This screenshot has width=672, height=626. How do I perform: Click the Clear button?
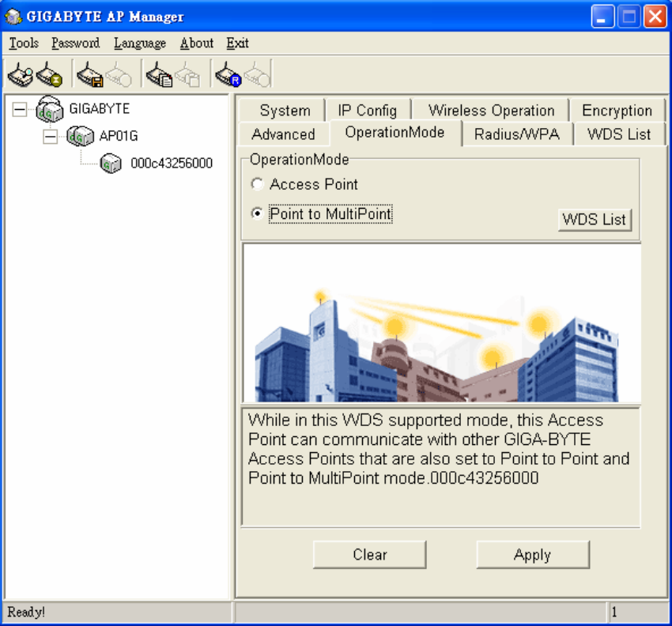click(369, 554)
